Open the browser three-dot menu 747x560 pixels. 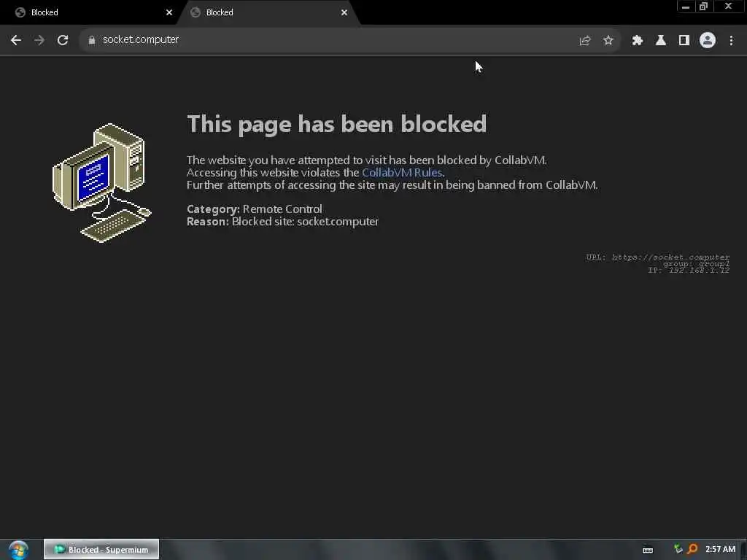coord(731,41)
